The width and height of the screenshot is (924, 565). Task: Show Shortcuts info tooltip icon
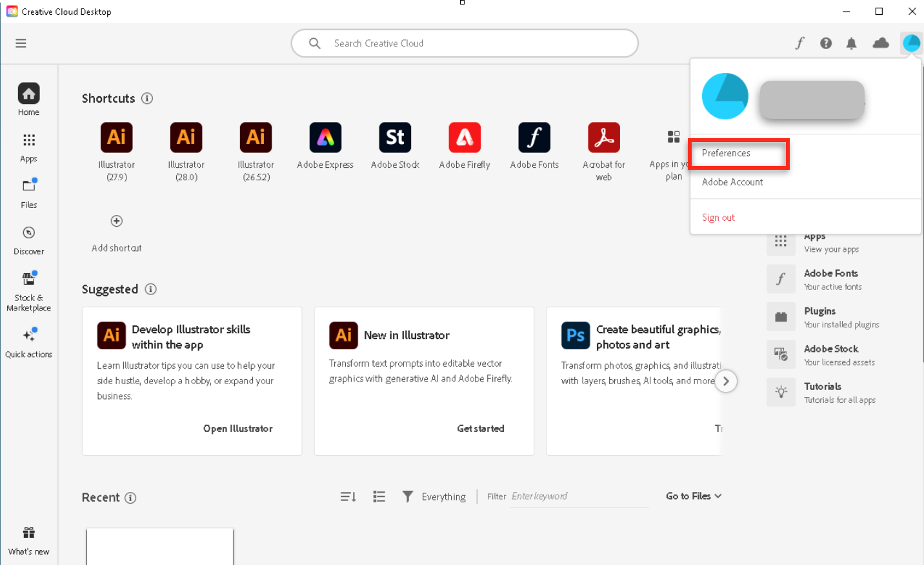click(x=147, y=98)
